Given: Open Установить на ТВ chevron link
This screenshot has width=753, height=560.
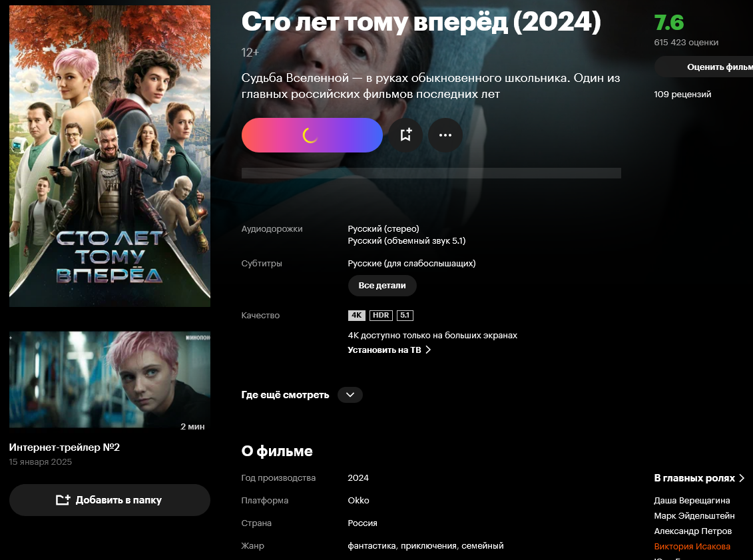Looking at the screenshot, I should [389, 350].
